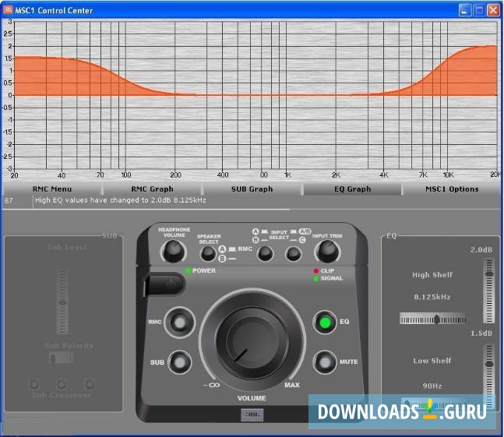Open the MSC1 Options tab
This screenshot has height=437, width=504.
pyautogui.click(x=452, y=189)
